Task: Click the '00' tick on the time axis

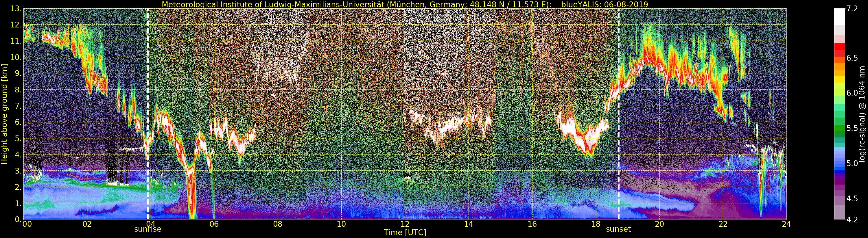Action: pyautogui.click(x=27, y=224)
